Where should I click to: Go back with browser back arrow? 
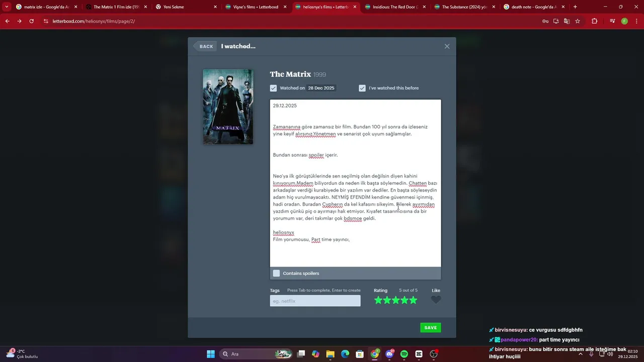(7, 21)
